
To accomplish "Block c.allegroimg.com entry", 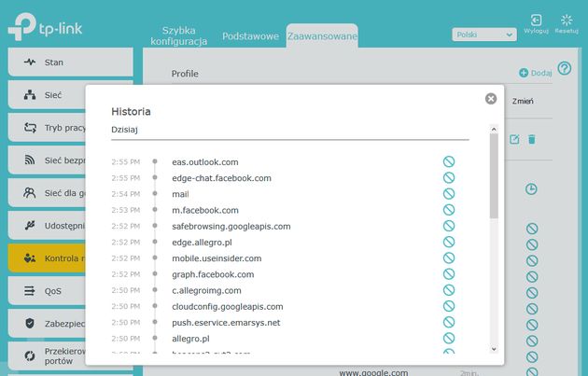I will (449, 290).
